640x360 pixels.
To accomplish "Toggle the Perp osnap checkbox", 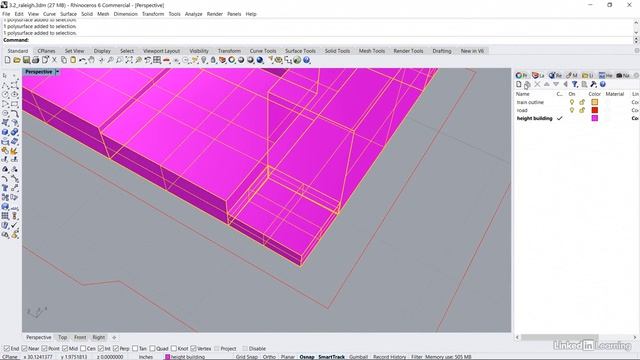I will [116, 349].
